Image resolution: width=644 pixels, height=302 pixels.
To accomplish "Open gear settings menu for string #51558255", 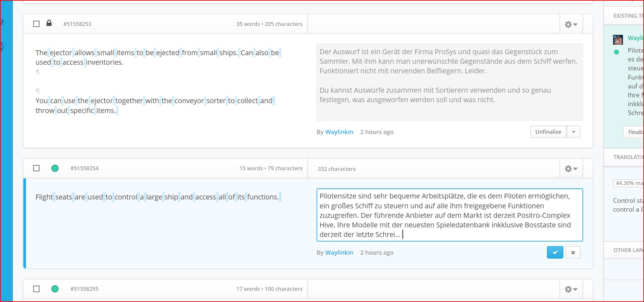I will [571, 289].
